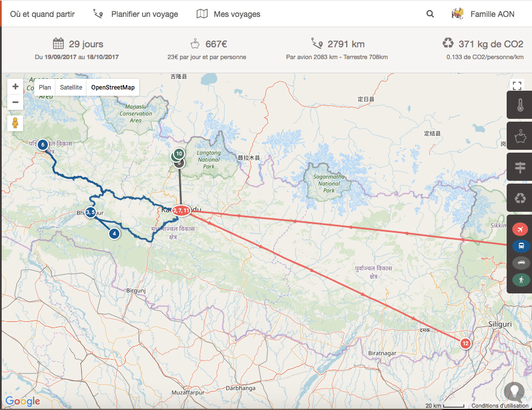Click map marker number 12
Viewport: 532px width, 410px height.
click(465, 344)
